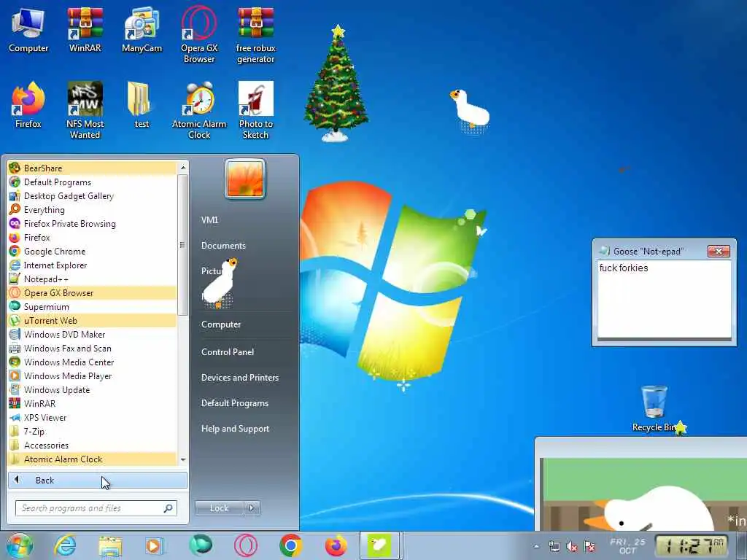Open Desktop Gadget Gallery
Screen dimensions: 747x560
click(92, 195)
